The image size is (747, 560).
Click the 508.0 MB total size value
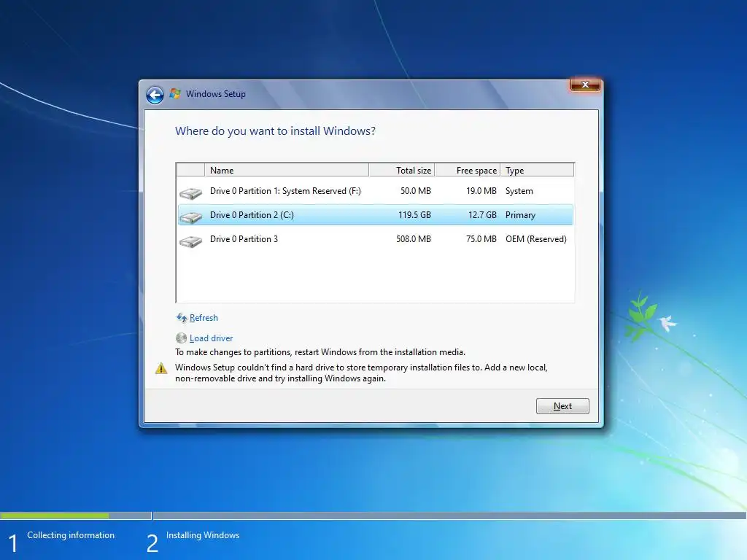click(414, 239)
